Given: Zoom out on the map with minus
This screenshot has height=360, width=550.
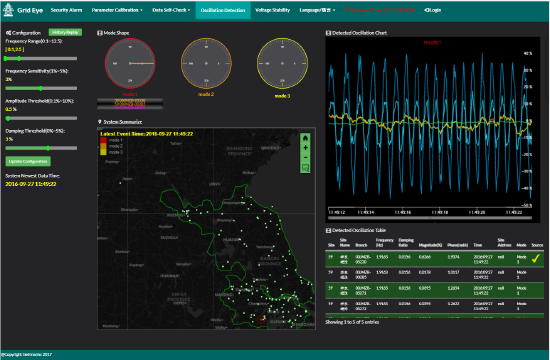Looking at the screenshot, I should pos(305,158).
